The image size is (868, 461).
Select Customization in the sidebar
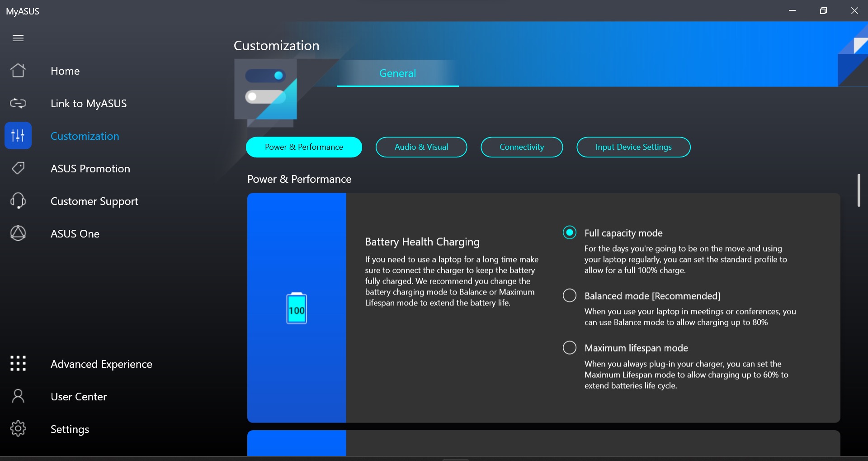[x=85, y=136]
